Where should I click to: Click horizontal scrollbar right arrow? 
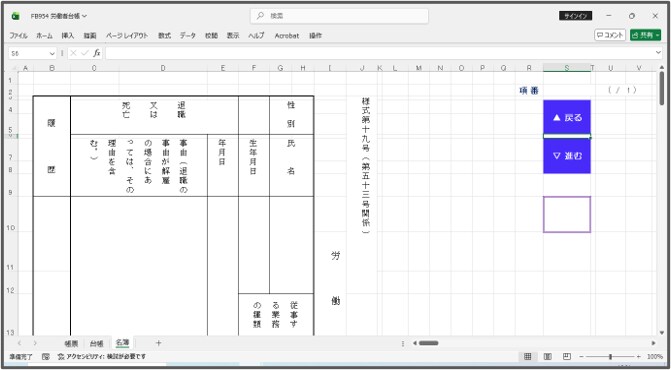click(653, 343)
